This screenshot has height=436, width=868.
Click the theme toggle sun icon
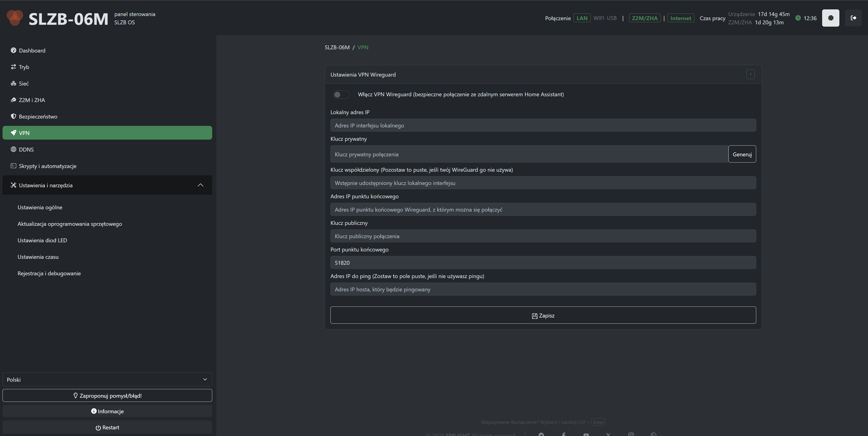click(831, 18)
